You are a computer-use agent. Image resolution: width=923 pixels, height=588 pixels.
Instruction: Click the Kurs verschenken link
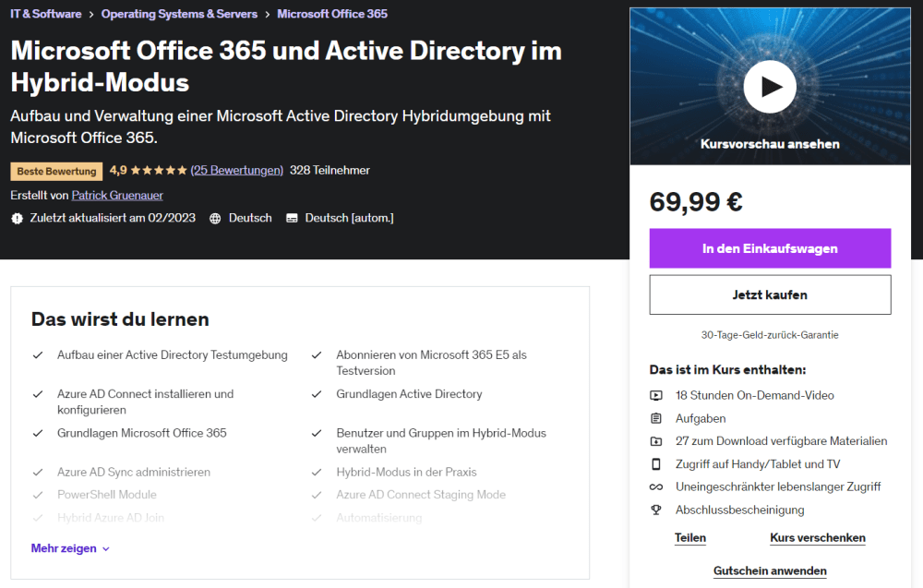coord(817,537)
